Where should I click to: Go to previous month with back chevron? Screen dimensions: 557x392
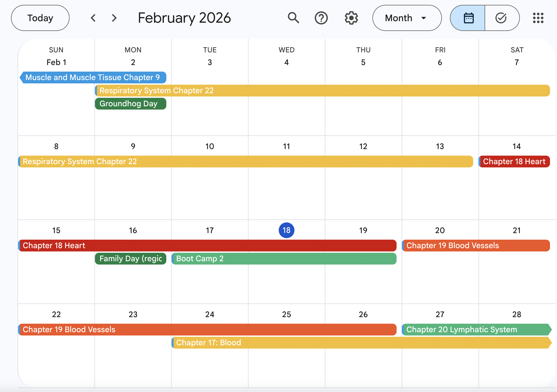93,18
